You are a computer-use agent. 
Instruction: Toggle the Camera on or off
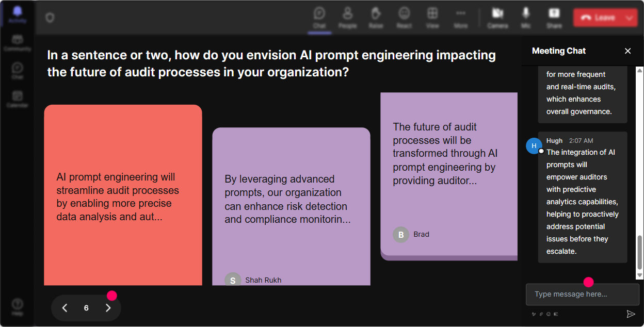(497, 17)
